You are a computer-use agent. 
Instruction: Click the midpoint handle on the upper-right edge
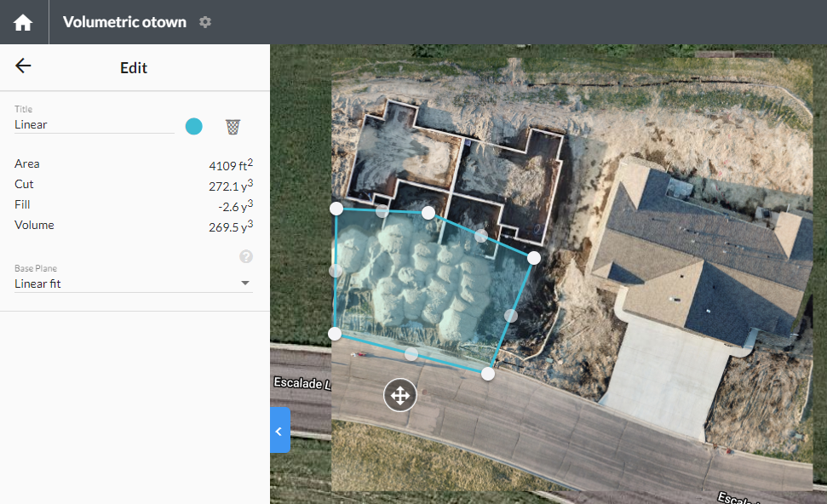pyautogui.click(x=481, y=235)
